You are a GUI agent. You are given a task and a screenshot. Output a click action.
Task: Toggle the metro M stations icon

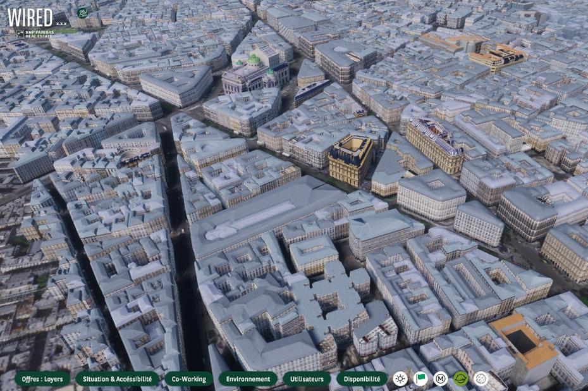click(x=441, y=379)
